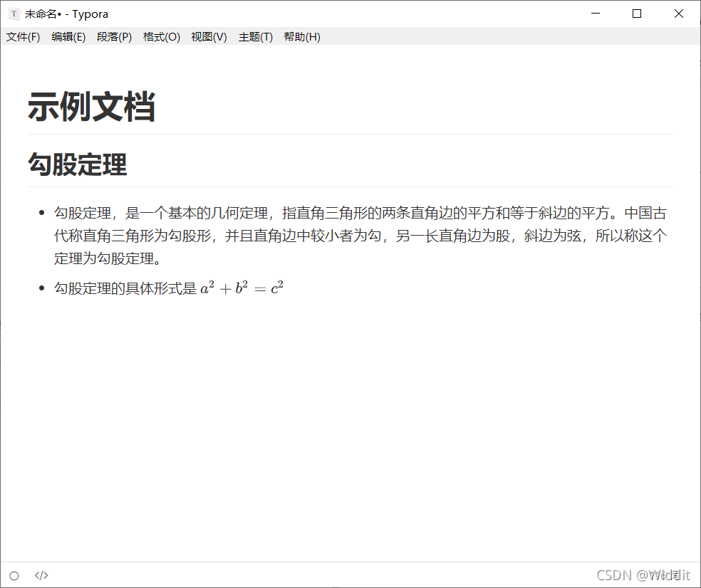Maximize the Typora window

coord(636,14)
